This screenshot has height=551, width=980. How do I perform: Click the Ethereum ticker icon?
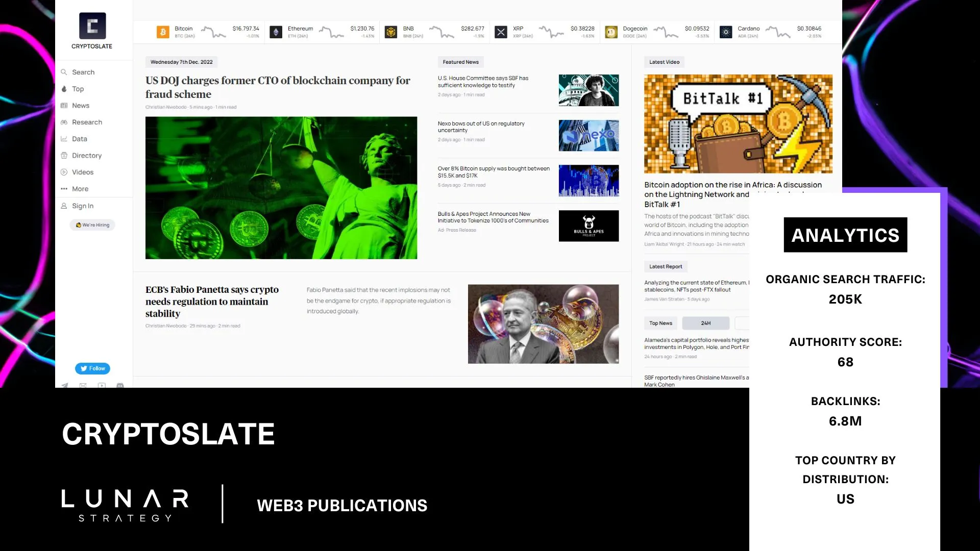pos(276,32)
